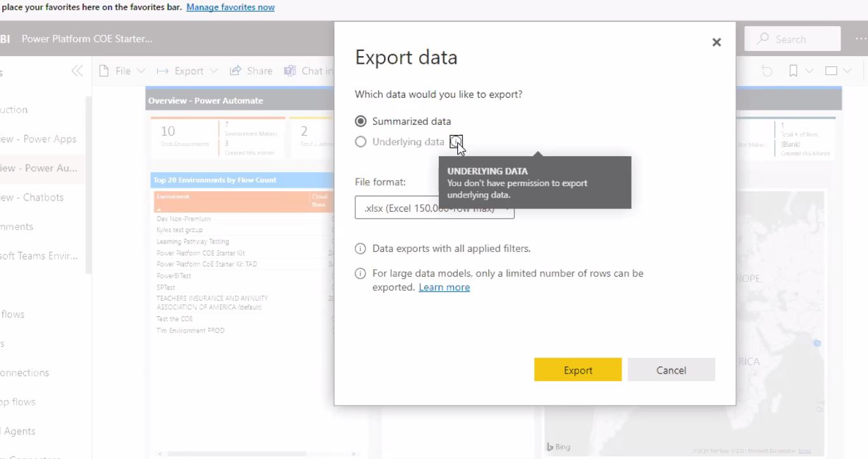Click the Bing logo on the map

pos(557,447)
